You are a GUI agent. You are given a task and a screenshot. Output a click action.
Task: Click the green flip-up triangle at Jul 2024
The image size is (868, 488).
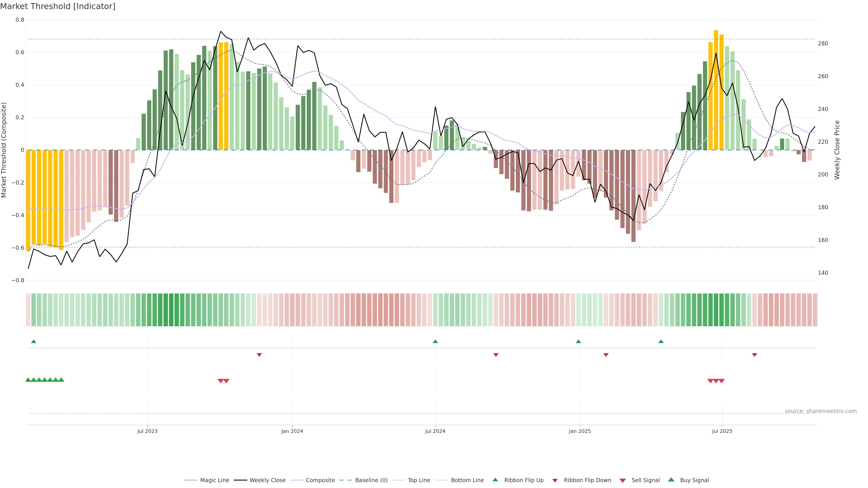click(x=435, y=342)
